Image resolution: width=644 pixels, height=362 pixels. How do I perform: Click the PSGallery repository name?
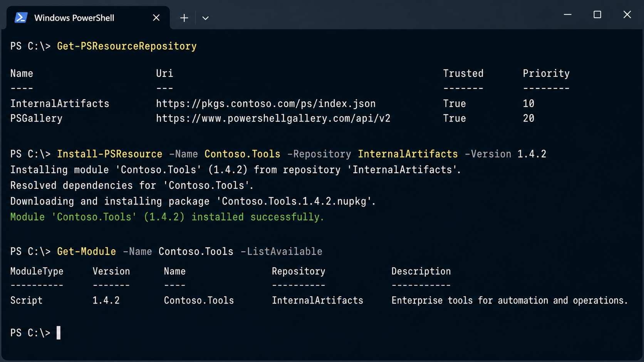coord(36,118)
